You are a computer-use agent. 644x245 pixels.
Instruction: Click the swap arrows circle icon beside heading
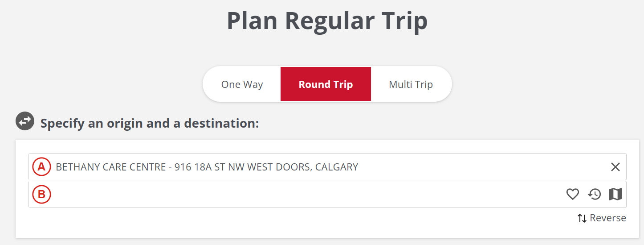tap(25, 121)
